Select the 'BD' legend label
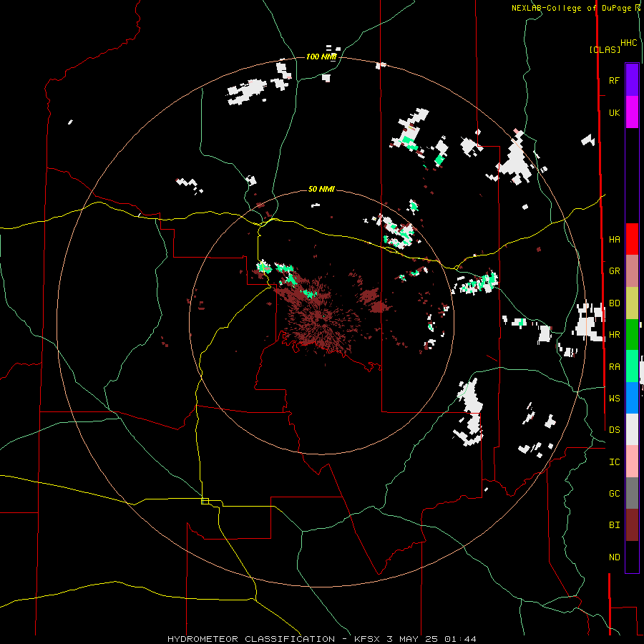The height and width of the screenshot is (644, 644). (614, 303)
